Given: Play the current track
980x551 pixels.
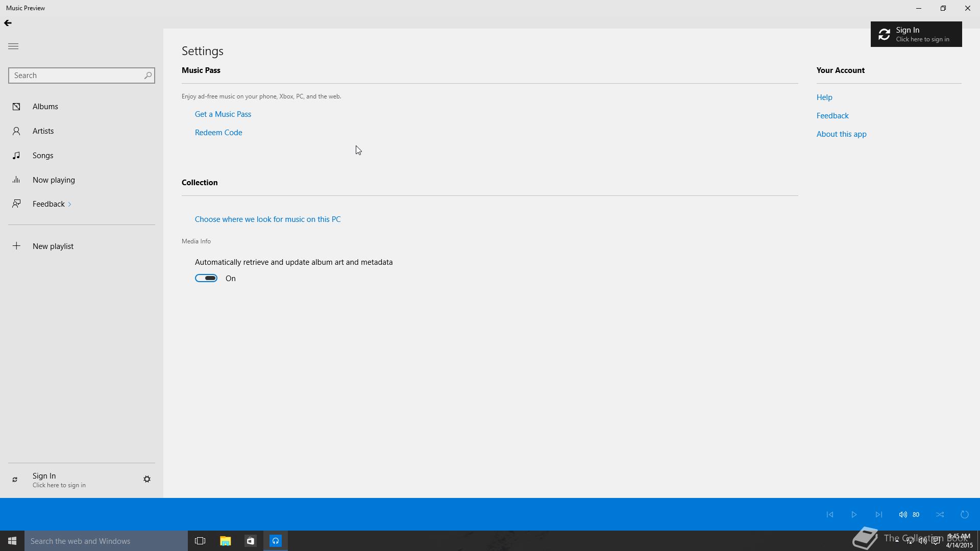Looking at the screenshot, I should pyautogui.click(x=854, y=515).
